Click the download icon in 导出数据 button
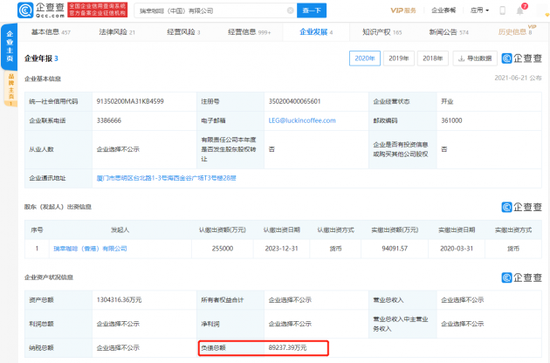Screen dimensions: 550x363 (x=462, y=59)
